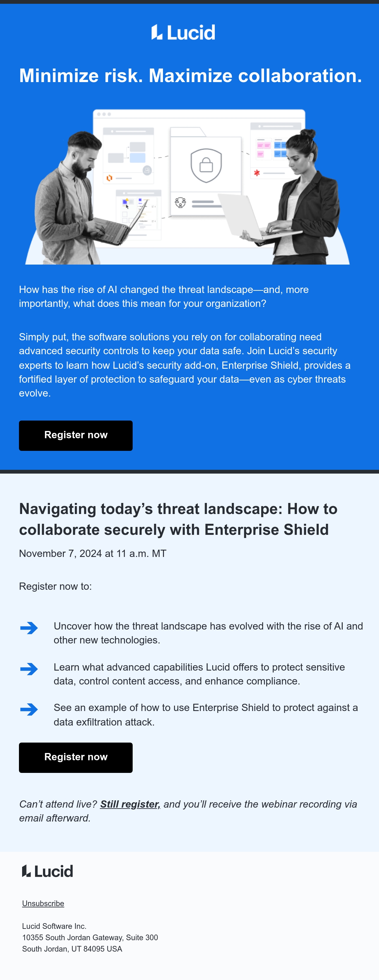Click the first blue arrow bullet icon

coord(29,628)
